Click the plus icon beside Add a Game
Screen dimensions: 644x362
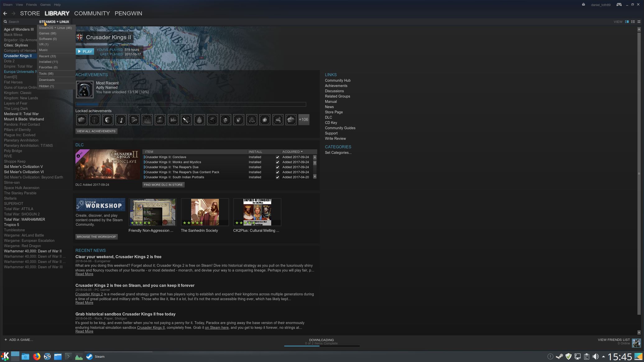[x=6, y=340]
